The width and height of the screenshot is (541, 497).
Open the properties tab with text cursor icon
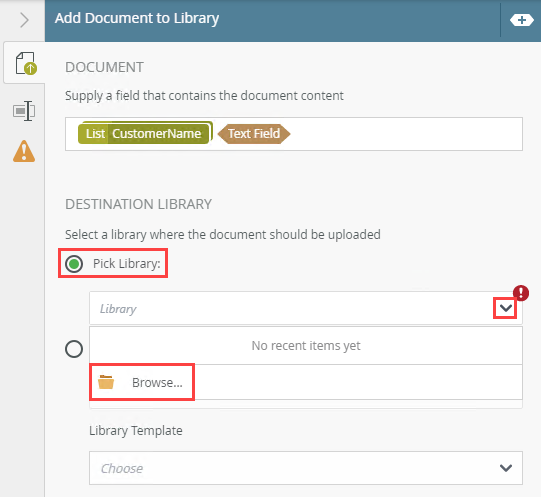click(24, 111)
